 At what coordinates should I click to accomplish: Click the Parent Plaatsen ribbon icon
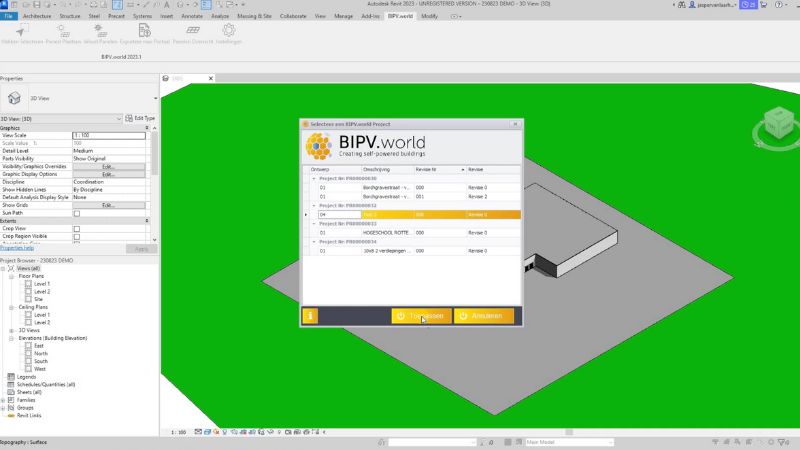(x=63, y=31)
